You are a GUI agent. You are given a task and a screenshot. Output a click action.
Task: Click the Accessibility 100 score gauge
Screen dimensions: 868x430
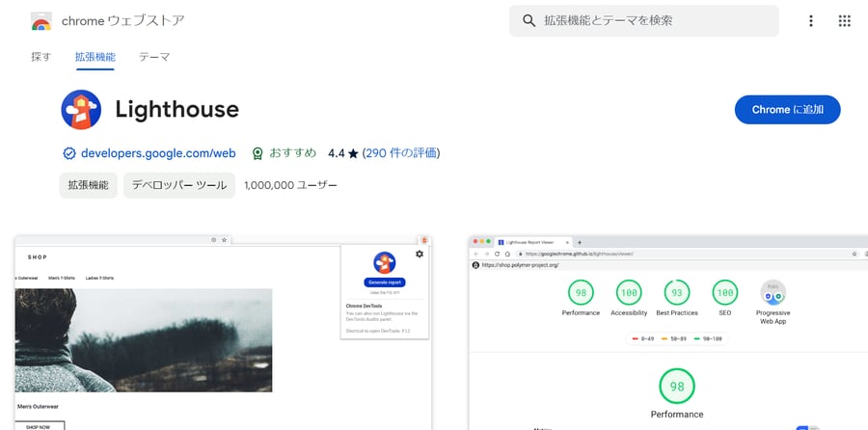coord(629,292)
